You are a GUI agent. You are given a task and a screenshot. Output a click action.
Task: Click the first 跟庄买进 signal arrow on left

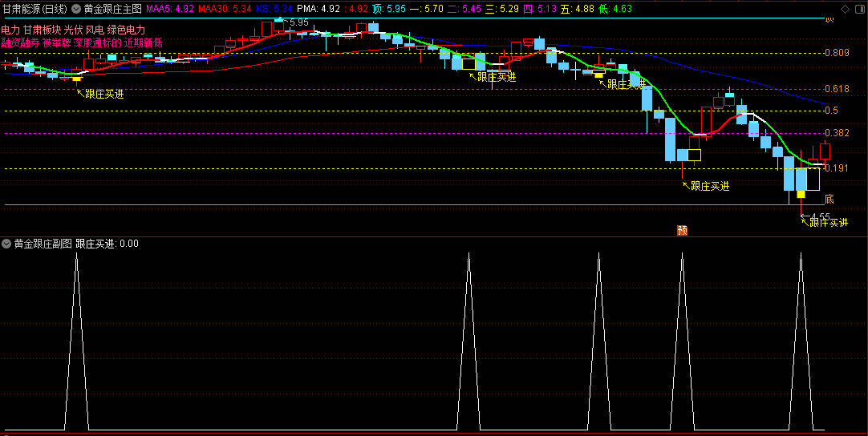79,91
